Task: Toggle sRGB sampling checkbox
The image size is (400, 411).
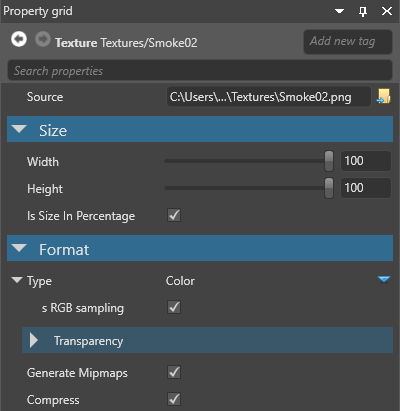Action: 174,307
